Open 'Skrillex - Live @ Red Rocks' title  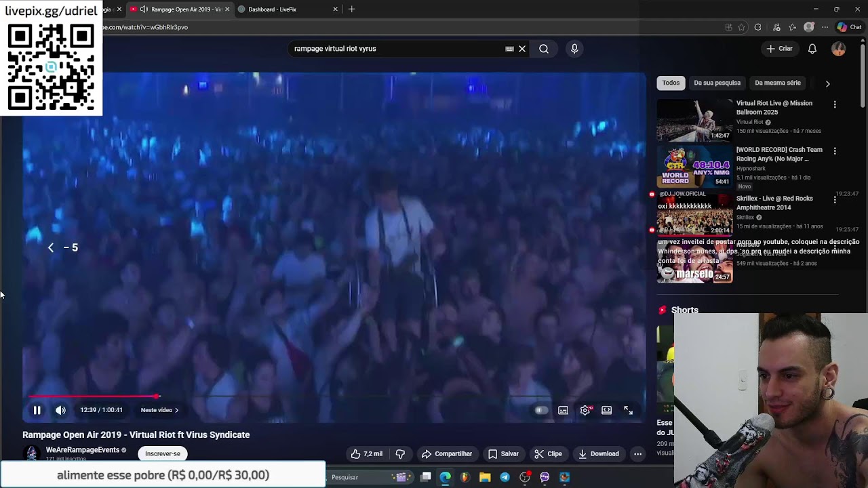pos(774,203)
